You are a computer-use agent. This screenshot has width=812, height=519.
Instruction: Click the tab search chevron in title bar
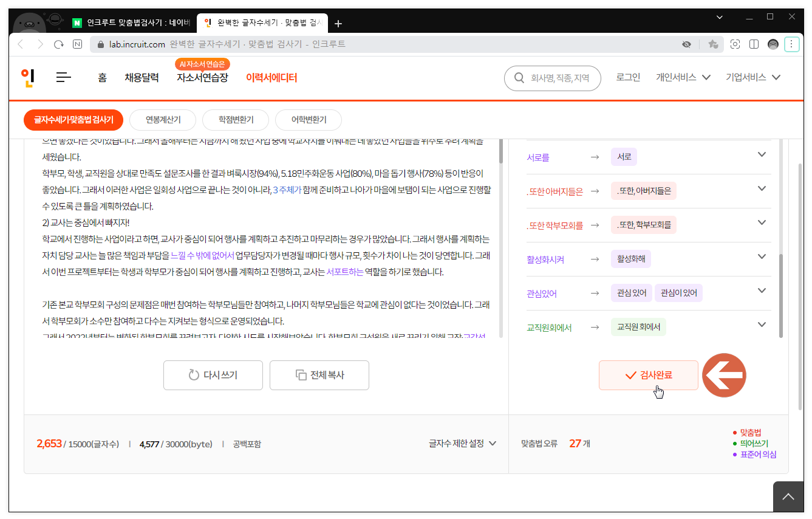720,17
